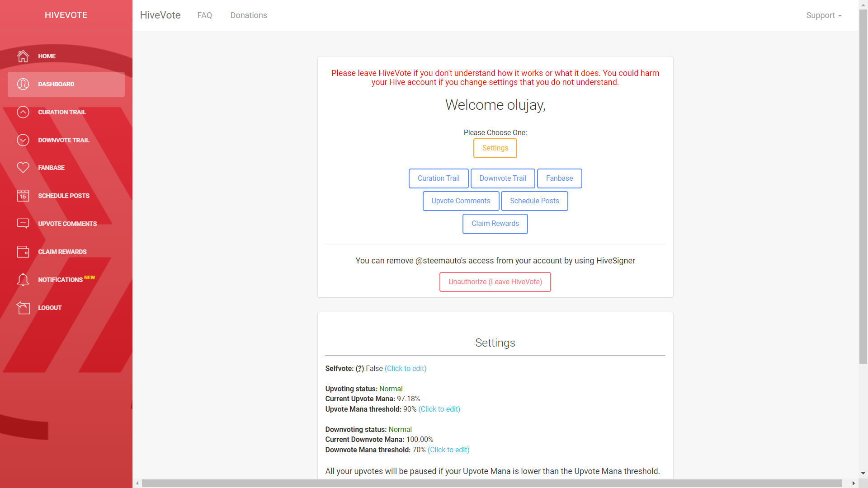Click the HIVEVOTE logo heading in sidebar
This screenshot has width=868, height=488.
[66, 15]
